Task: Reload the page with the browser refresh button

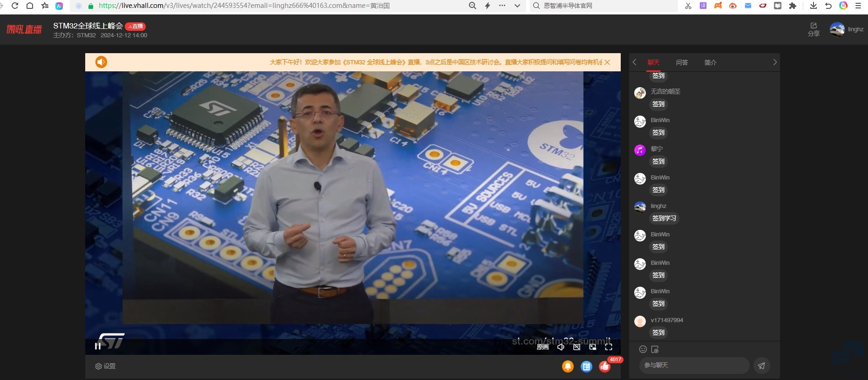Action: (x=15, y=6)
